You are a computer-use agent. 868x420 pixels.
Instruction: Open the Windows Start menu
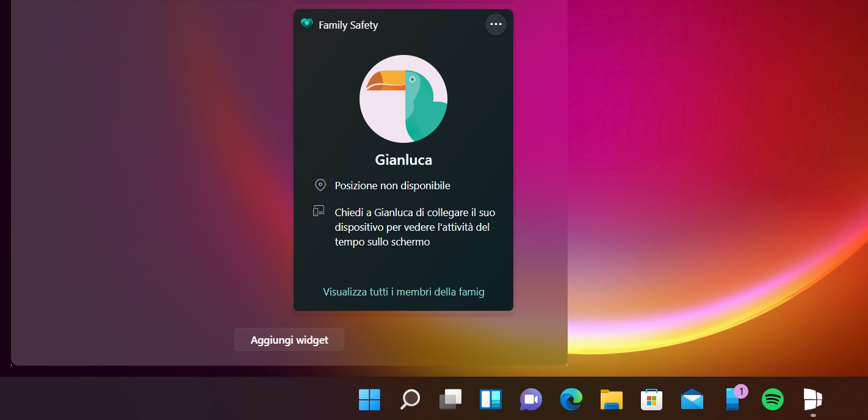click(369, 400)
